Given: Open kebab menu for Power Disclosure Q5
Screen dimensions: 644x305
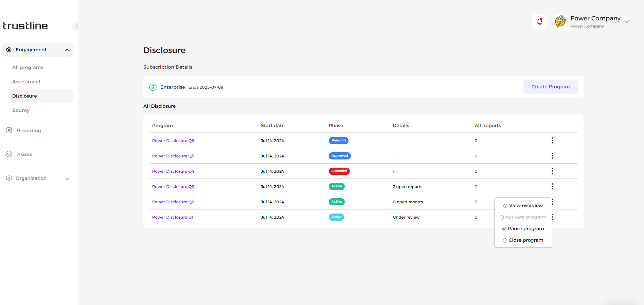Looking at the screenshot, I should [552, 156].
